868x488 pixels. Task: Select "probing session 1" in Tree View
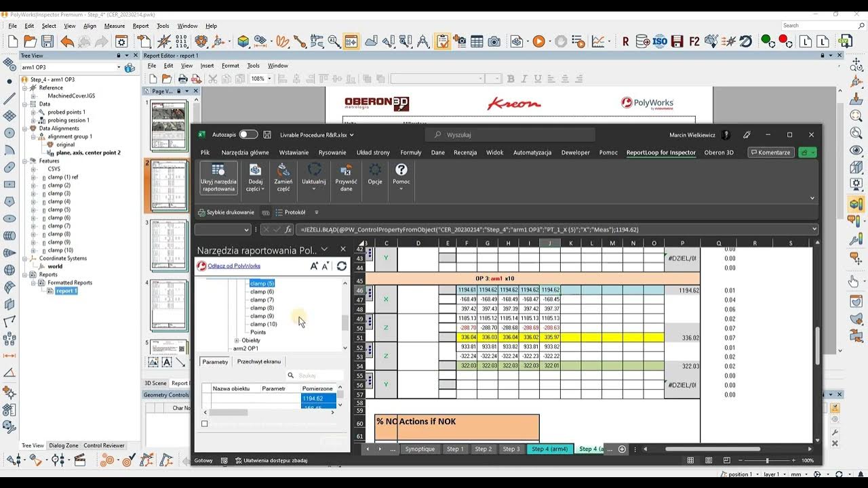pos(68,120)
